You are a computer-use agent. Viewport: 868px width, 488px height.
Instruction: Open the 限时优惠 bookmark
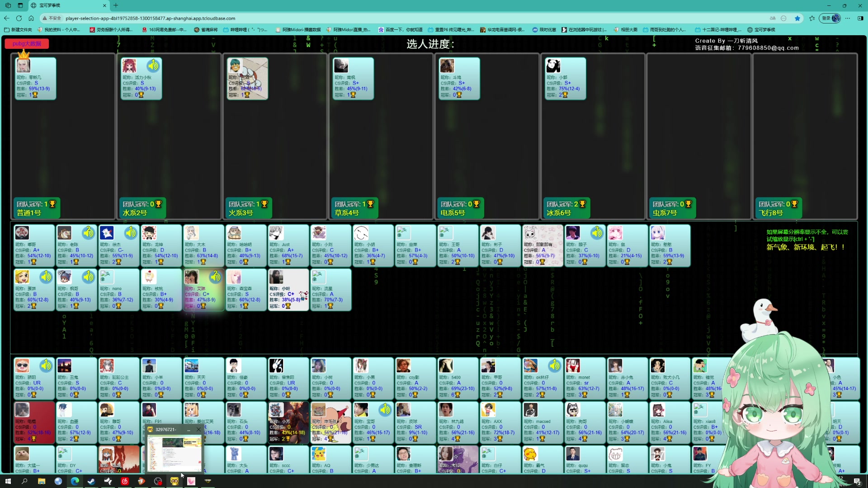(544, 30)
